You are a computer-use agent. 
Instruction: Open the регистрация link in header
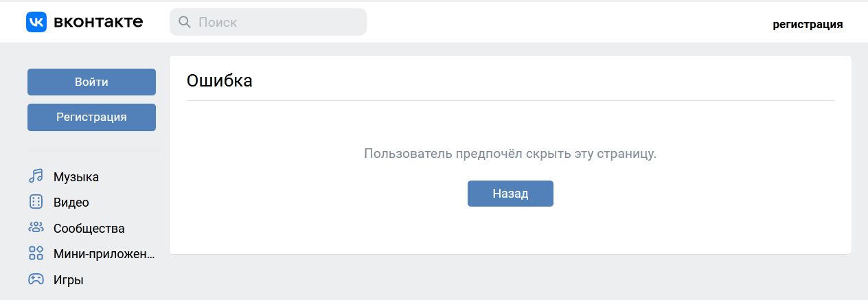click(808, 25)
